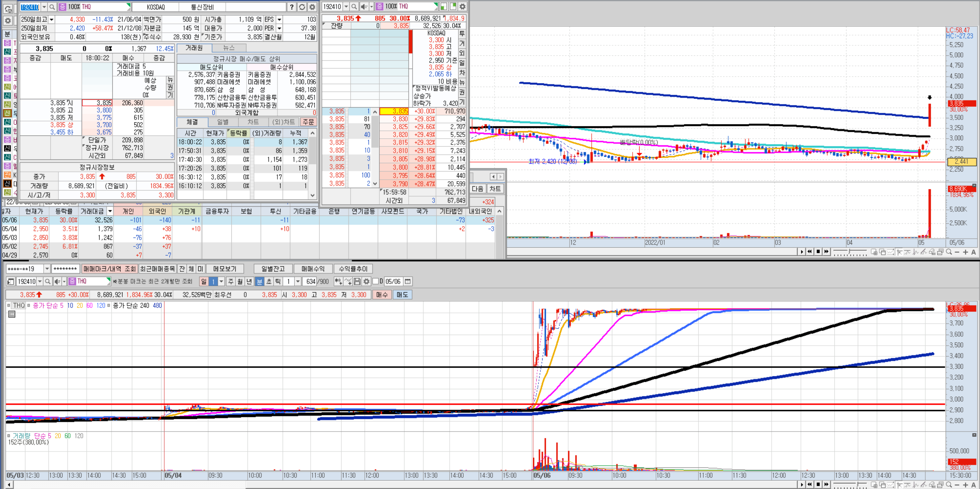Tick the checkbox labeled D before date field
This screenshot has height=489, width=980.
pyautogui.click(x=375, y=281)
